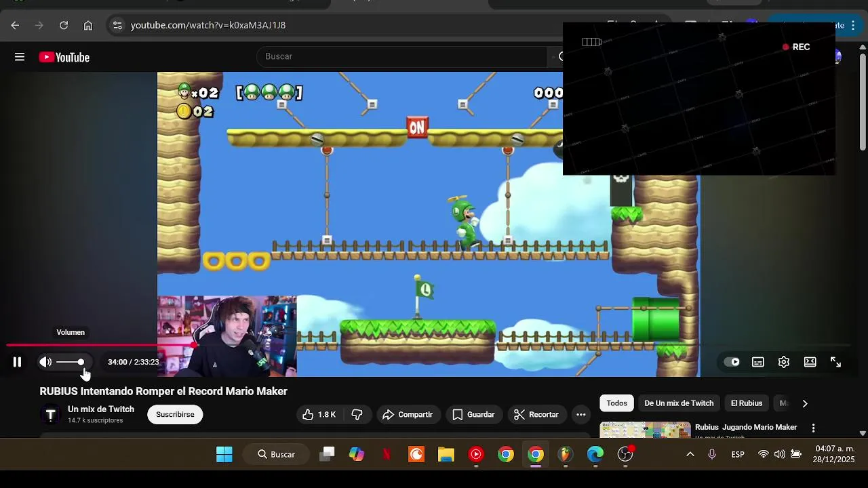
Task: Show hidden system tray icons
Action: (x=690, y=454)
